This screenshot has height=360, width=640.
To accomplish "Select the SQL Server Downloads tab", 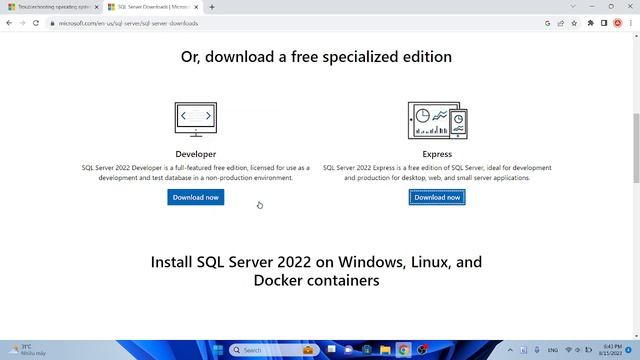I will pyautogui.click(x=153, y=7).
